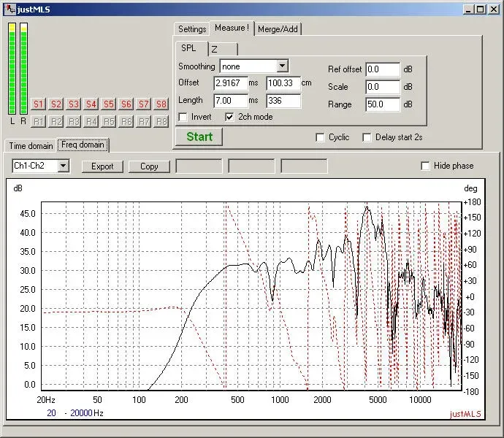Click the justMLS title bar app icon
The image size is (504, 438).
click(10, 9)
